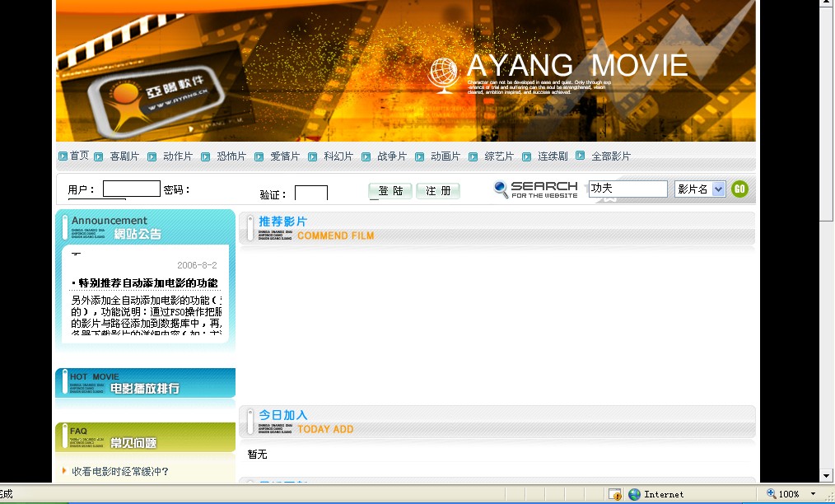Viewport: 835px width, 504px height.
Task: Click the arrow icon before 综艺片
Action: tap(473, 156)
